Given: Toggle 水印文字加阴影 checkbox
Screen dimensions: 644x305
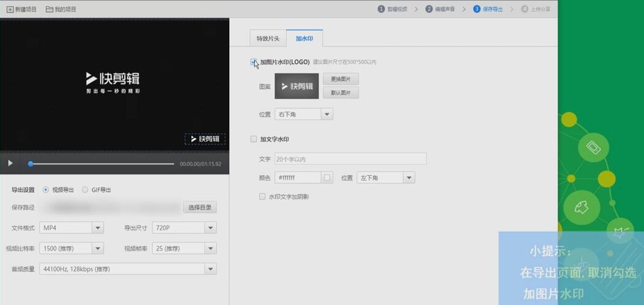Looking at the screenshot, I should click(x=262, y=197).
